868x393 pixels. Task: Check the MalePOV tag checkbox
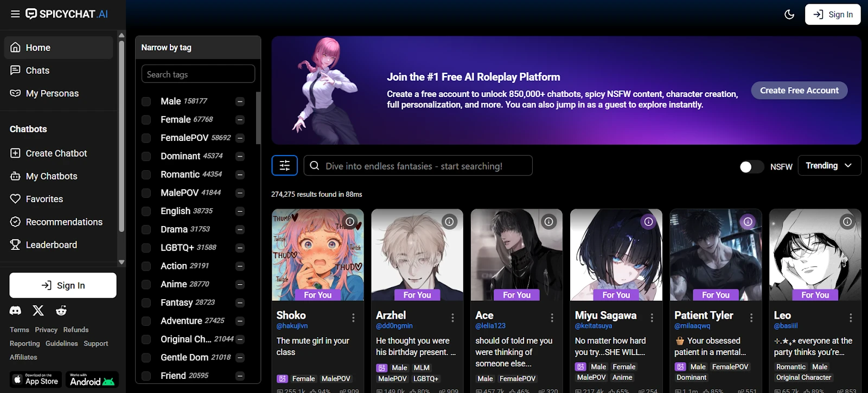click(146, 193)
